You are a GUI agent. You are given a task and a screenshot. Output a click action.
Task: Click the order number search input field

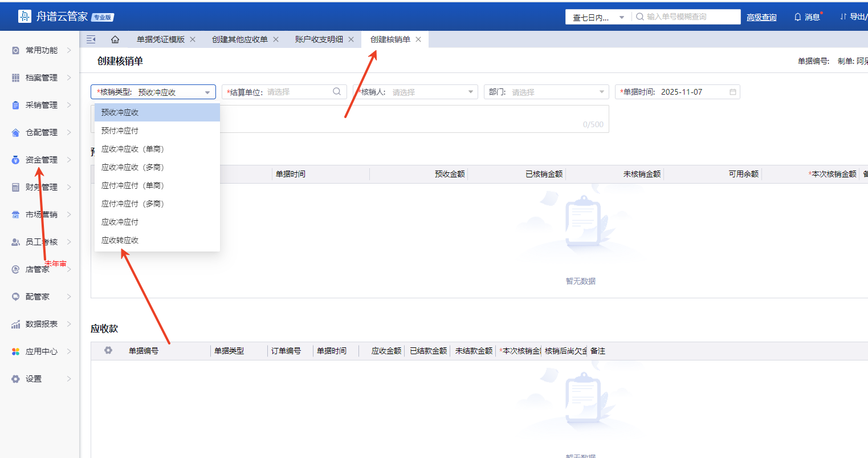coord(690,17)
